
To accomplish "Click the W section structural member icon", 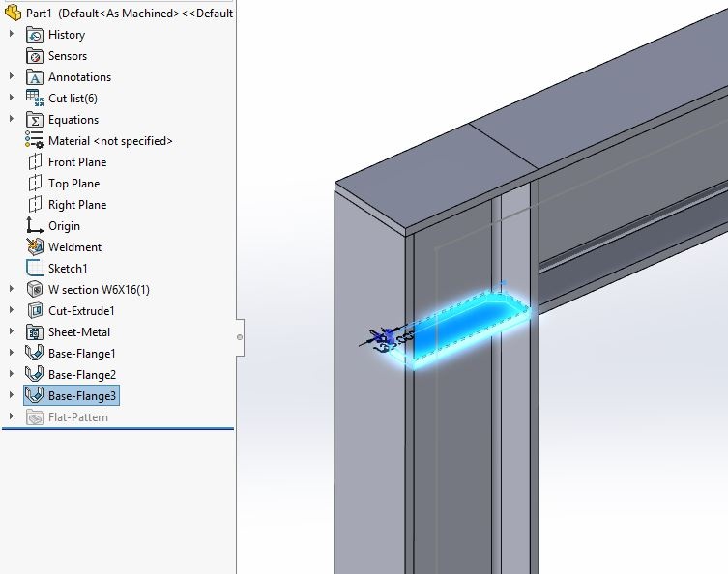I will 35,290.
